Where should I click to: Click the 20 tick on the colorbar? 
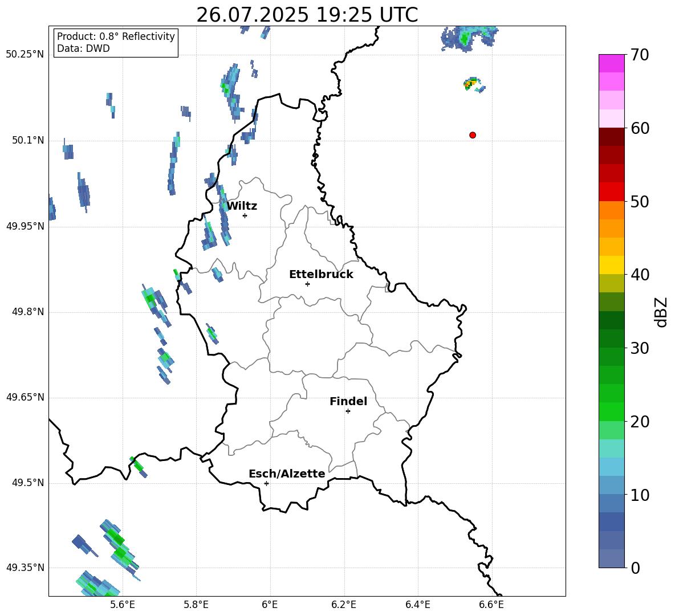[640, 422]
